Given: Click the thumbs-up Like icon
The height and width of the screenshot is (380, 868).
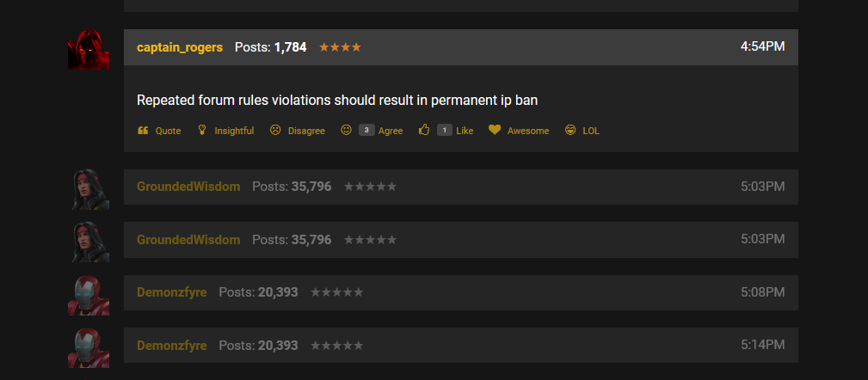Looking at the screenshot, I should (424, 130).
